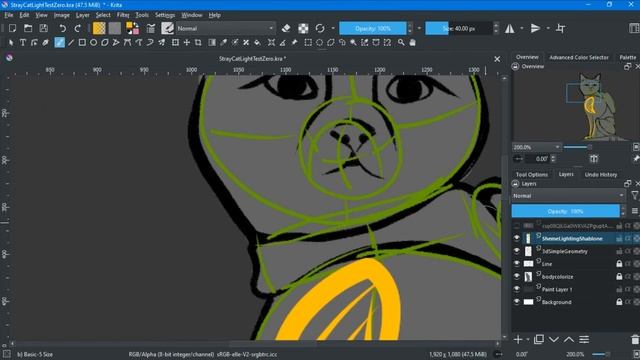
Task: Click duplicate layer icon in Layers panel
Action: click(539, 339)
